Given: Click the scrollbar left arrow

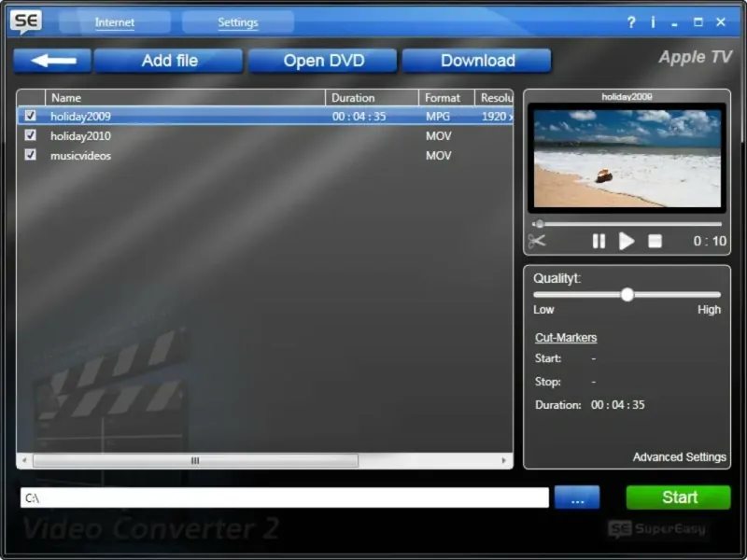Looking at the screenshot, I should [x=24, y=460].
